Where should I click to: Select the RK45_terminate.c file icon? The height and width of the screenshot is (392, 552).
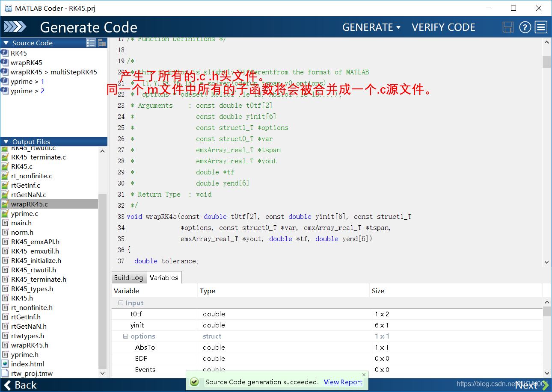[x=5, y=157]
